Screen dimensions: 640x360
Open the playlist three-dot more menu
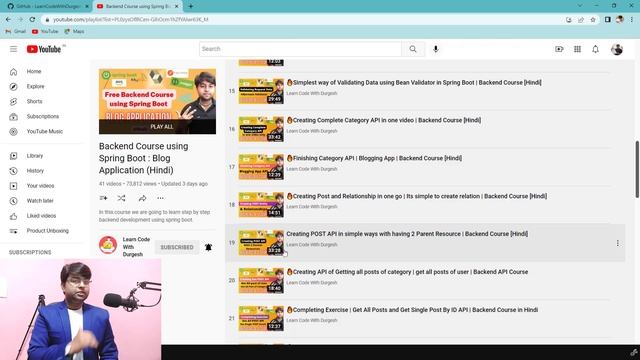[x=160, y=198]
